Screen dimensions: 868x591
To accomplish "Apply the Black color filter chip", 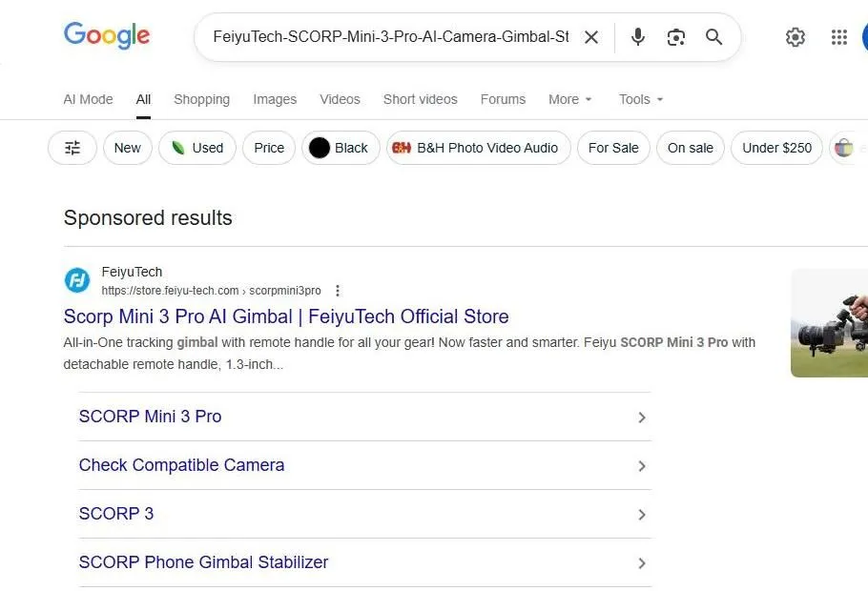I will click(x=341, y=148).
